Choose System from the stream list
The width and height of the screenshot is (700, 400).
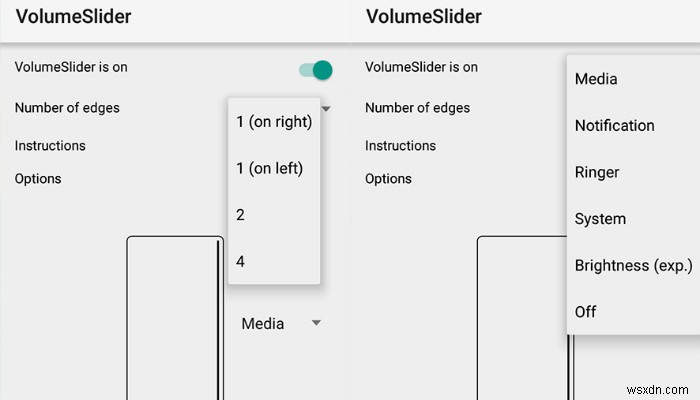click(600, 219)
